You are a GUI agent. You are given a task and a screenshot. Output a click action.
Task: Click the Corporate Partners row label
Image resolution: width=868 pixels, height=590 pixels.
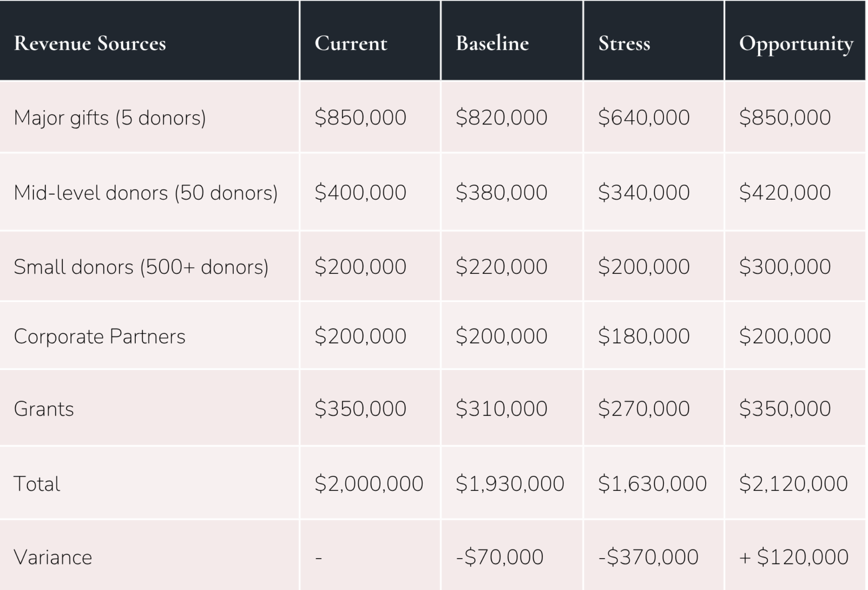coord(100,336)
